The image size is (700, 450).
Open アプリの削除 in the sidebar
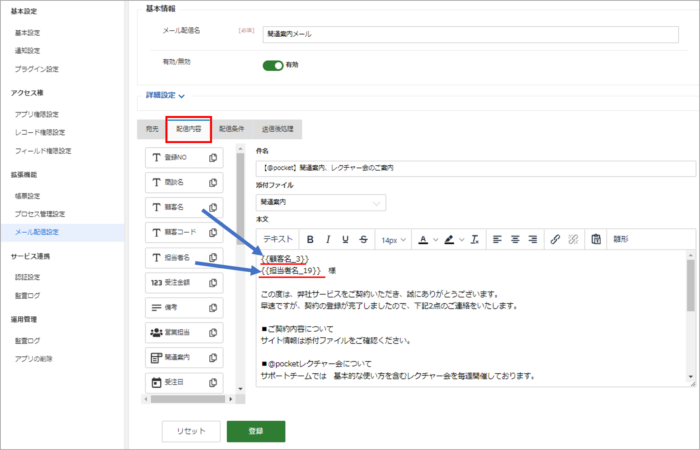click(x=33, y=359)
